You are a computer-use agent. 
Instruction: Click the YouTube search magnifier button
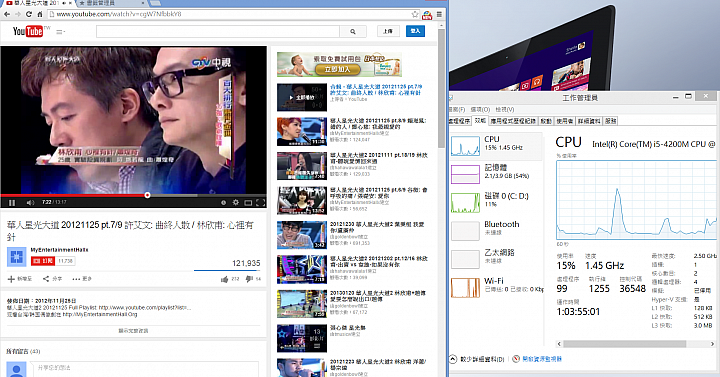[x=353, y=31]
